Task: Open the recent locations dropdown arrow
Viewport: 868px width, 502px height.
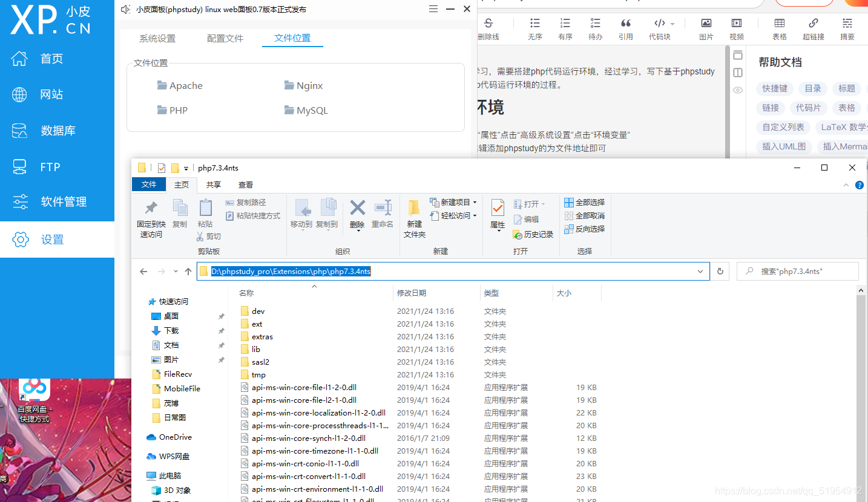Action: coord(176,272)
